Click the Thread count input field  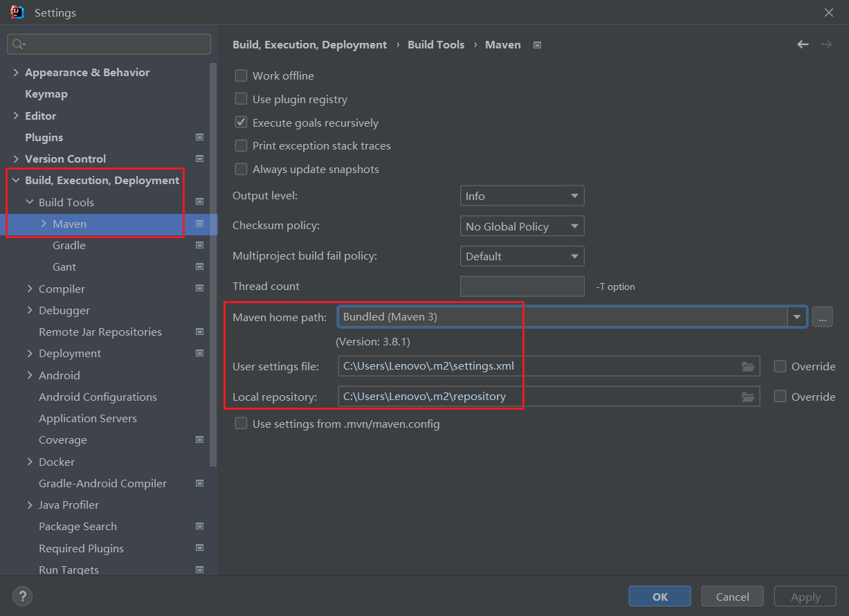[x=522, y=287]
